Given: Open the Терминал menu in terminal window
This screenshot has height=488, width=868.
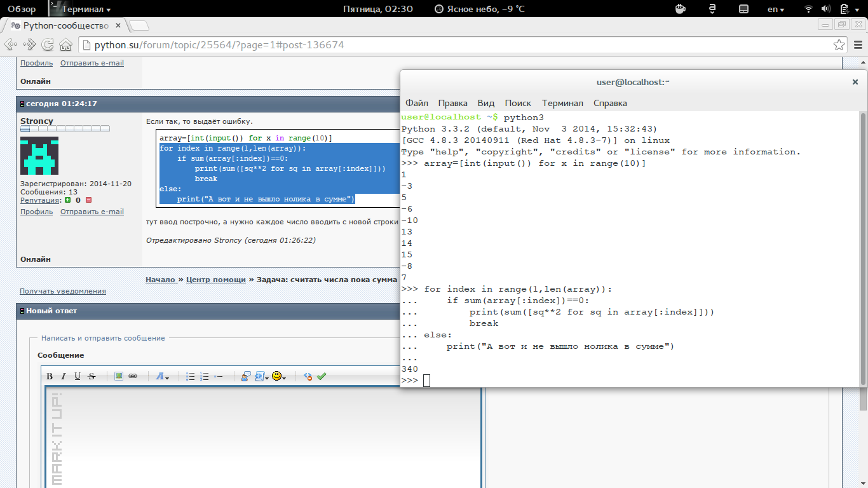Looking at the screenshot, I should 562,103.
